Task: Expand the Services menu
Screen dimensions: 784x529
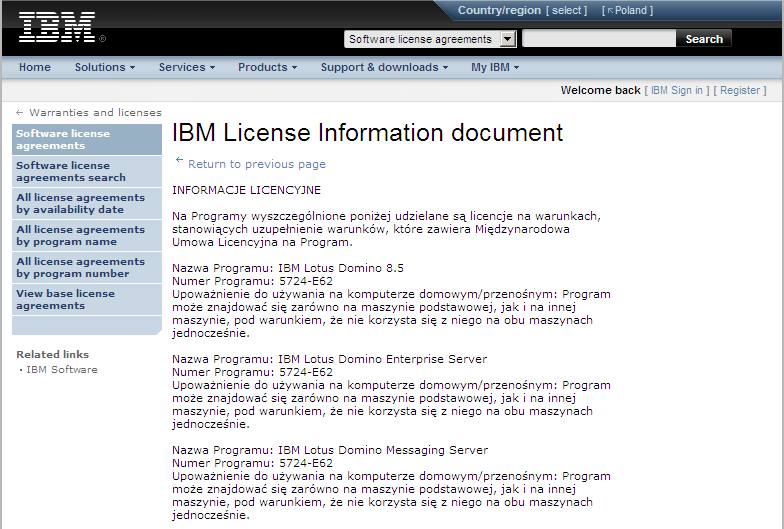Action: coord(187,67)
